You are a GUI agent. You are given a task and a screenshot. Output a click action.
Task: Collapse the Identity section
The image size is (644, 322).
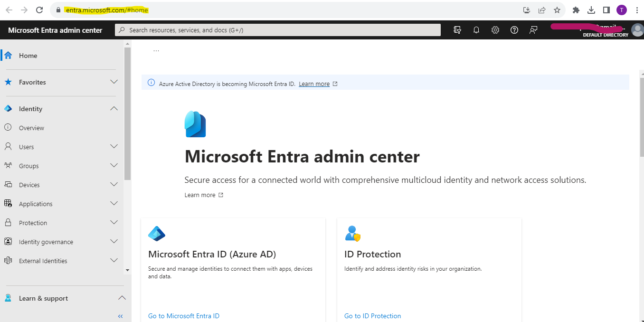tap(114, 108)
